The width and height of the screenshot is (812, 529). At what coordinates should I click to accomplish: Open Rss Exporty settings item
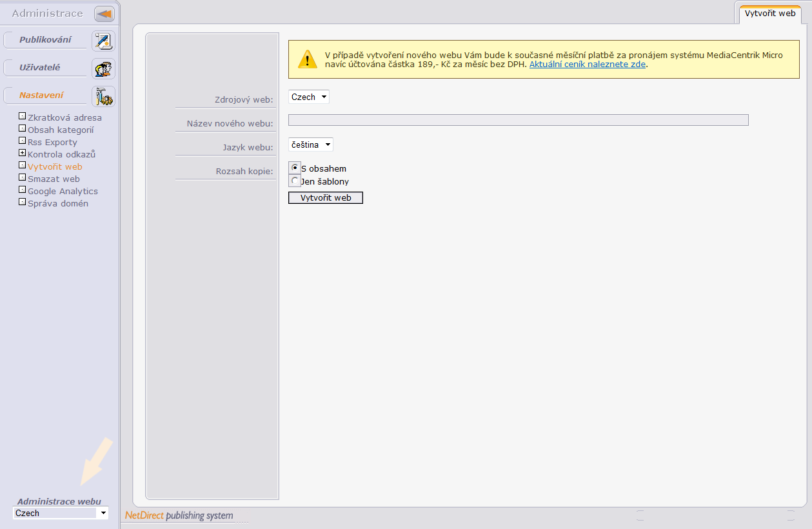pos(52,142)
